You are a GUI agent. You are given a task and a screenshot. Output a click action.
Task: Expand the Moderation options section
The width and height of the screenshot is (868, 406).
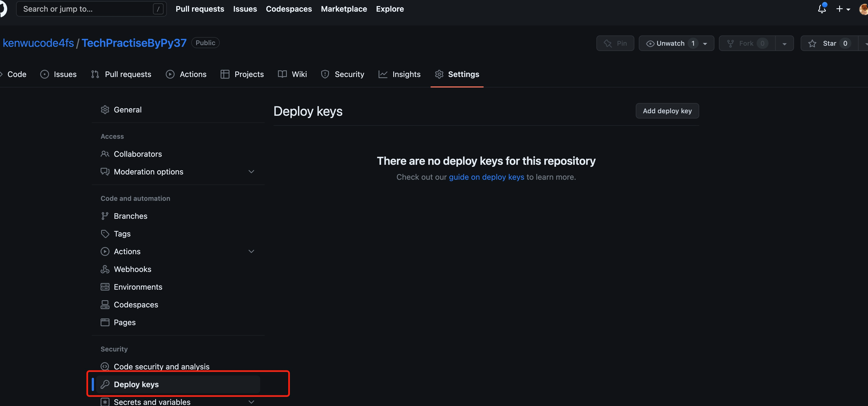click(251, 172)
